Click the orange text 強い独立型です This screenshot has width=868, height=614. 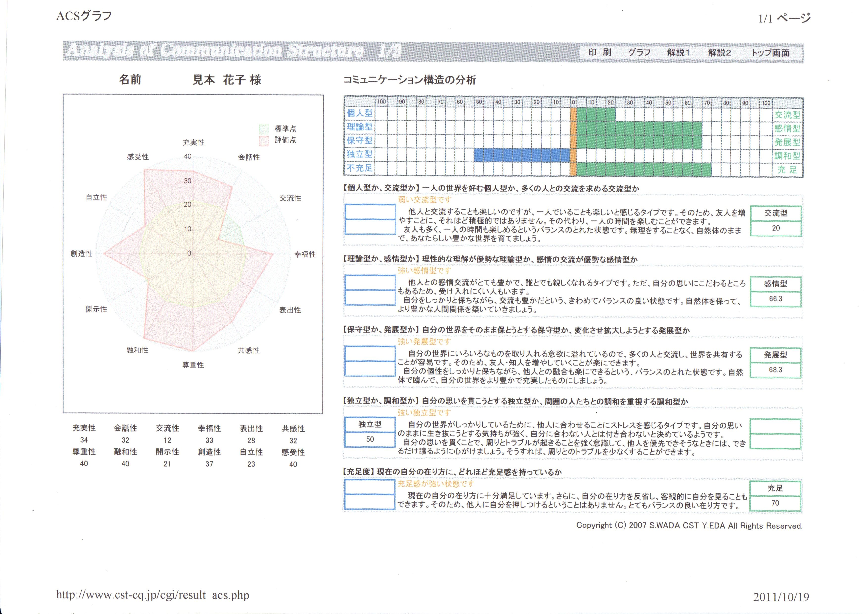[424, 412]
